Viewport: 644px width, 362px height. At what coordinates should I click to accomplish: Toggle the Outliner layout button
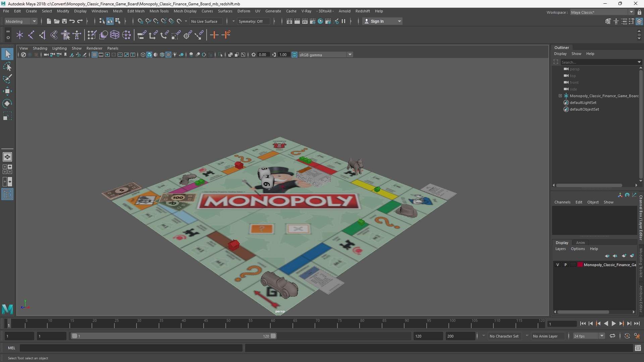pyautogui.click(x=7, y=194)
